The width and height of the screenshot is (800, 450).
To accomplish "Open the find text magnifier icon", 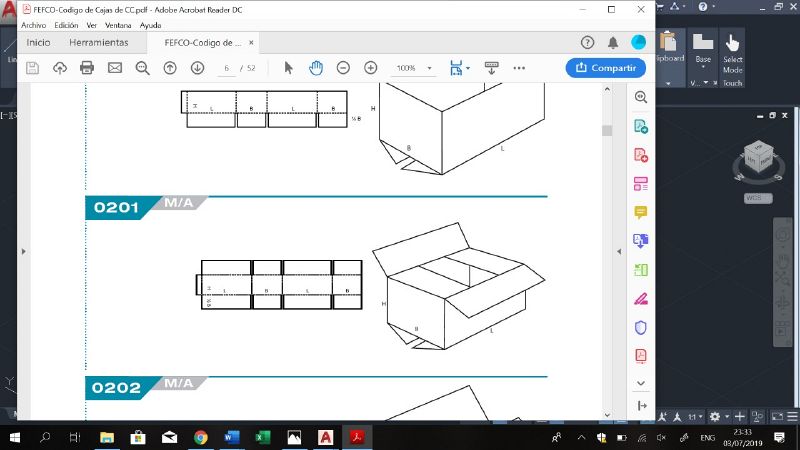I will click(x=142, y=68).
